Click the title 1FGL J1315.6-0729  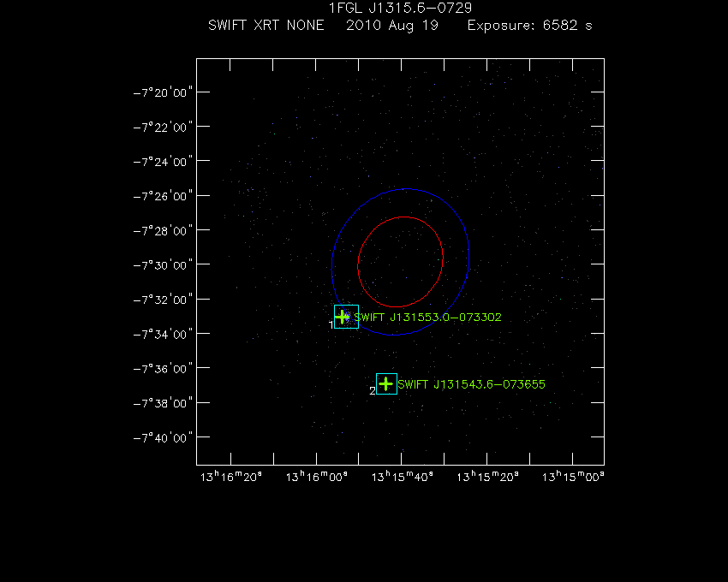(400, 8)
